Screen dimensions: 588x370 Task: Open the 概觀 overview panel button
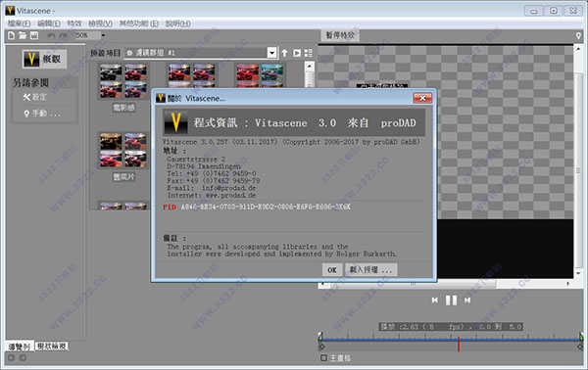click(x=44, y=59)
